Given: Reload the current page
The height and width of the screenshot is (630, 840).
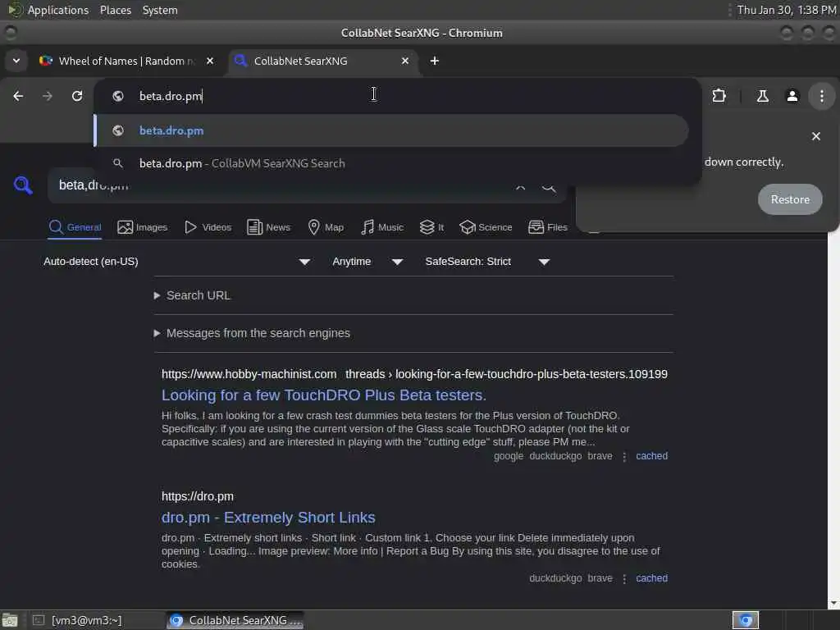Looking at the screenshot, I should tap(77, 96).
